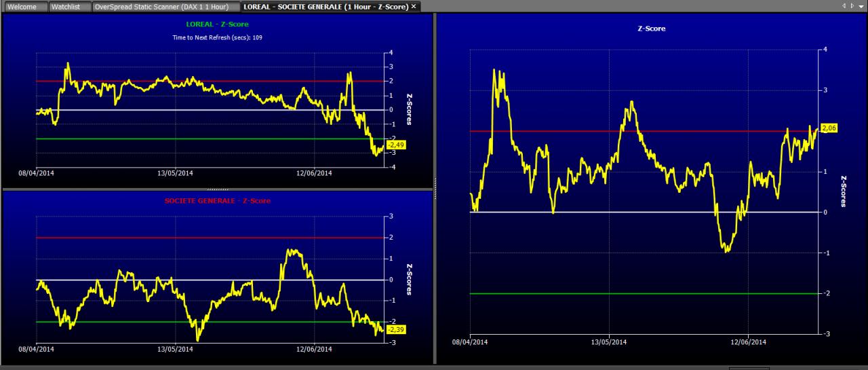The image size is (868, 370).
Task: Open the tab list dropdown arrow
Action: (x=861, y=5)
